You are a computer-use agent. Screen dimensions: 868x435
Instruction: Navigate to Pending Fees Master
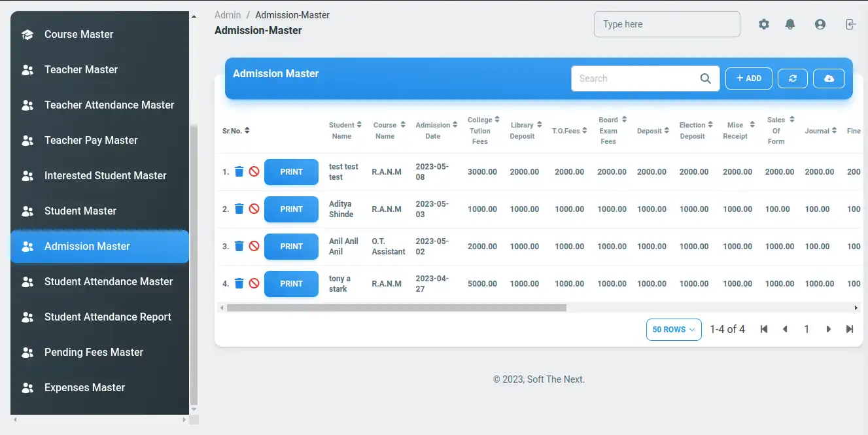coord(94,352)
